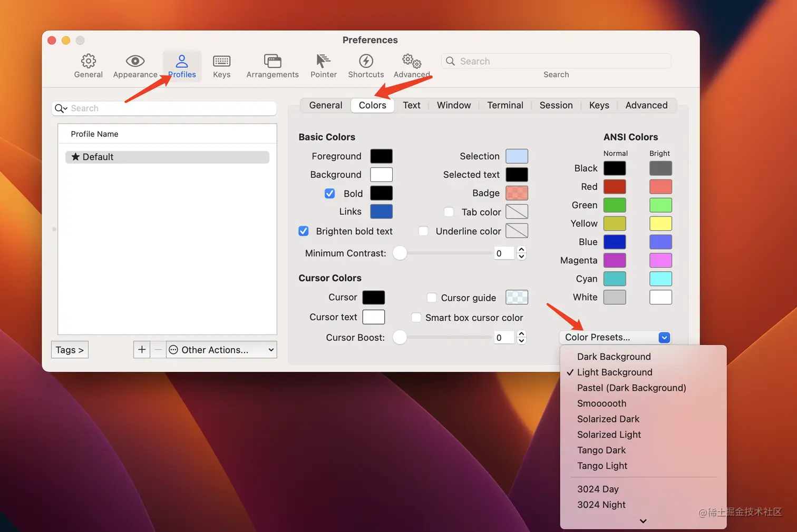This screenshot has height=532, width=797.
Task: Open the Keys preferences pane
Action: (221, 66)
